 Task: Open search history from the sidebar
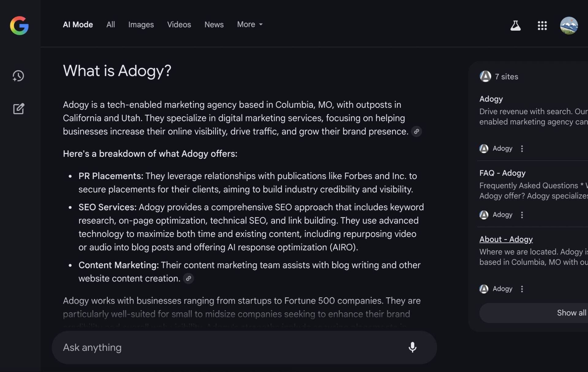pos(18,76)
